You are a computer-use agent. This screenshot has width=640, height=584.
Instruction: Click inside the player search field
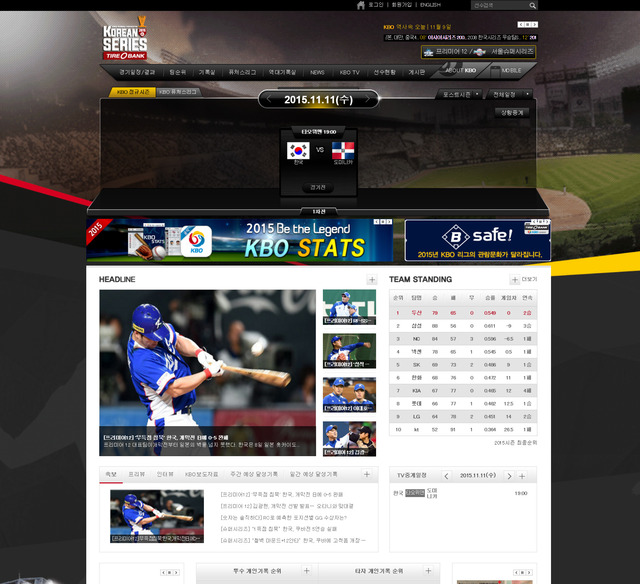click(500, 5)
